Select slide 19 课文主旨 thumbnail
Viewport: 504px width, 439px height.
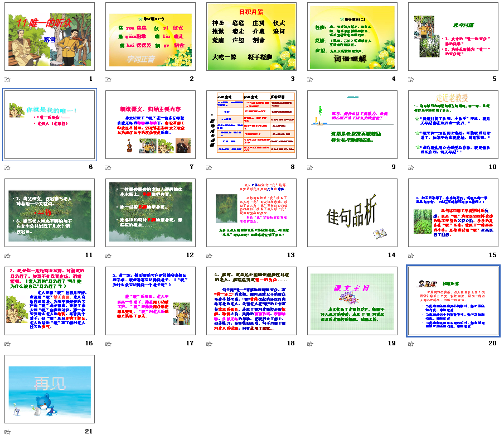[352, 301]
